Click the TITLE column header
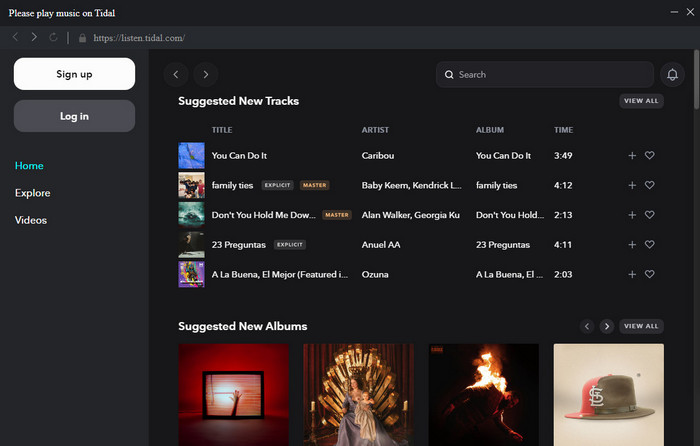This screenshot has width=700, height=446. (222, 130)
